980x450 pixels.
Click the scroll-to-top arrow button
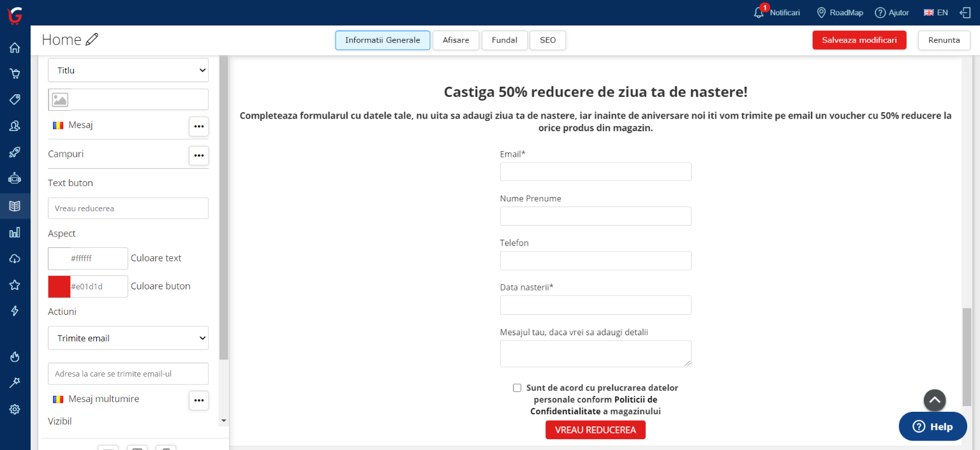(934, 400)
